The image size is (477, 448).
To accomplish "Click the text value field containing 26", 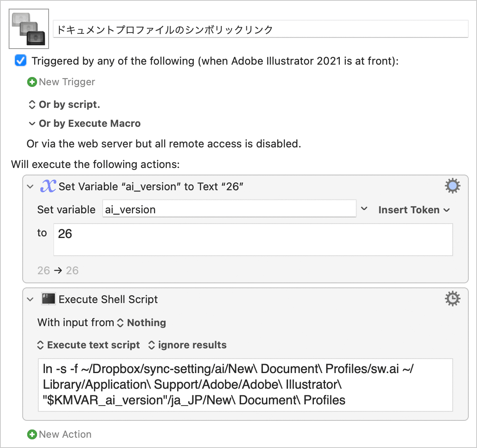I will pos(253,240).
